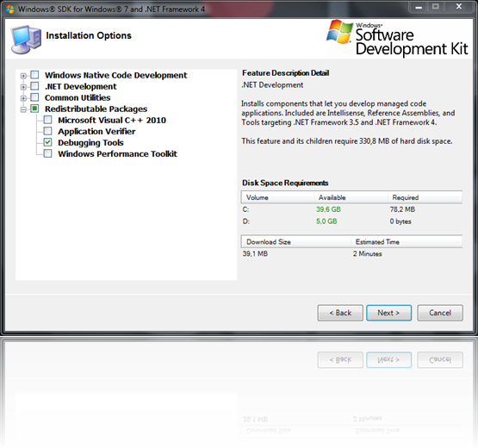The image size is (478, 448).
Task: Enable the Application Verifier checkbox
Action: pyautogui.click(x=48, y=131)
